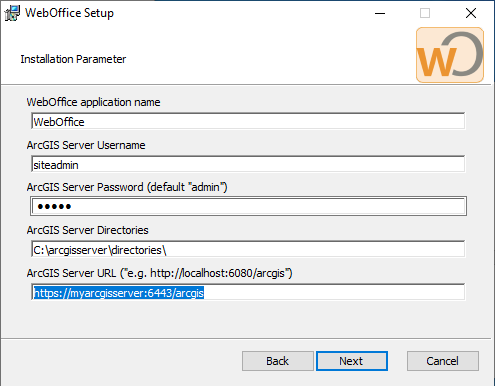
Task: Click the ArcGIS Server URL example label
Action: pos(160,273)
